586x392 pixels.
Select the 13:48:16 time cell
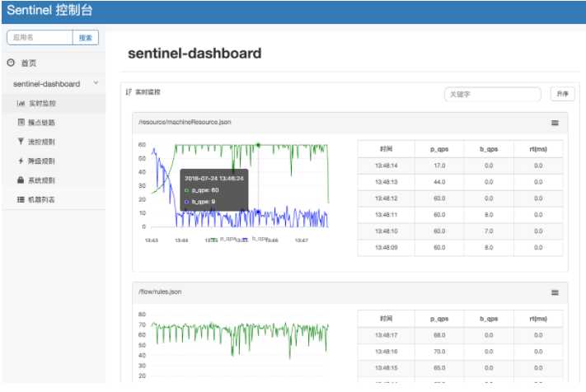click(386, 352)
